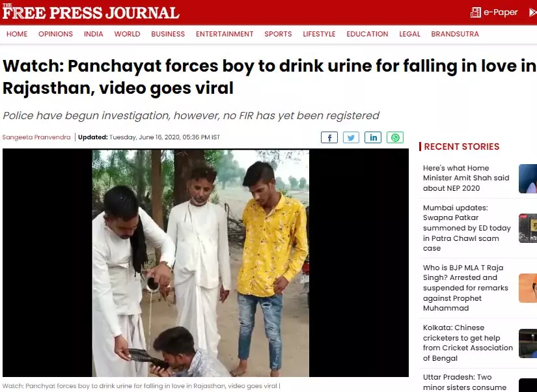
Task: Share article via Twitter icon
Action: 351,137
